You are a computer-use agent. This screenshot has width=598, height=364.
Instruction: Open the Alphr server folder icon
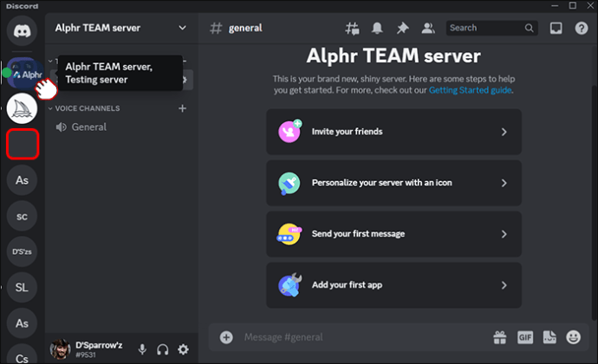point(25,73)
